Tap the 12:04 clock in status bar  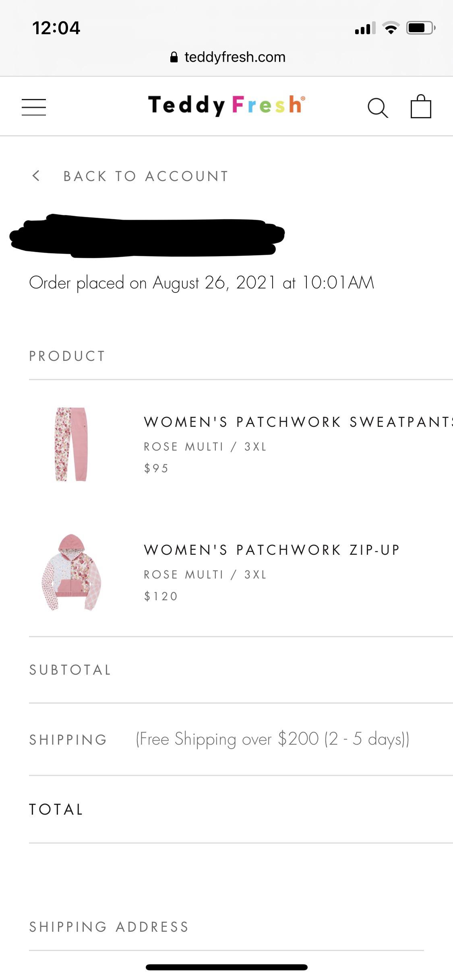[56, 28]
